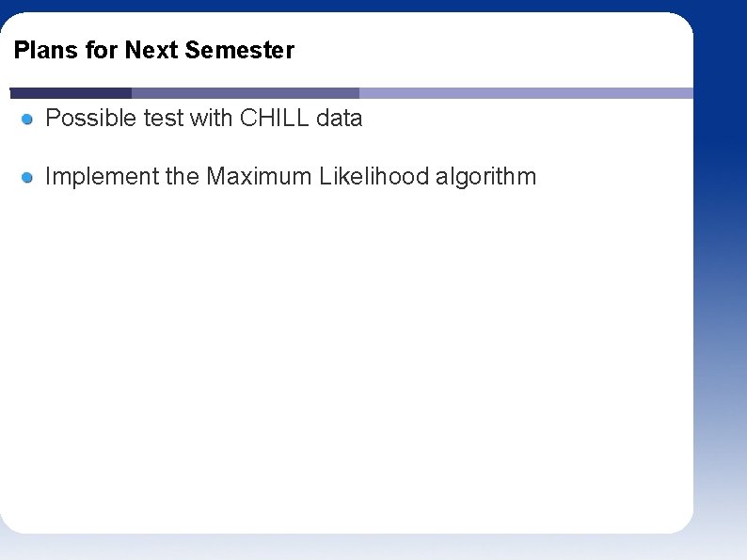
Task: Click the word "Semester" in the title
Action: point(240,50)
